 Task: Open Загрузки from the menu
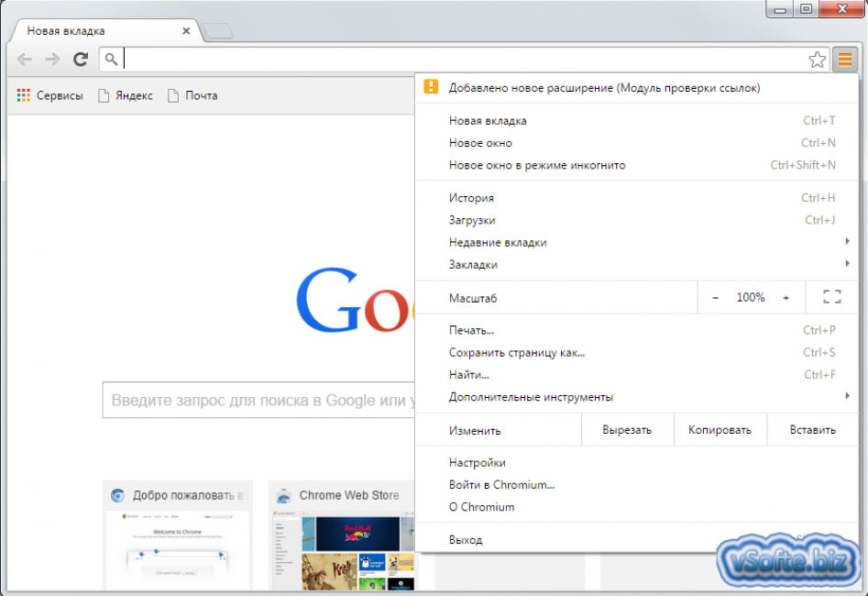637,220
